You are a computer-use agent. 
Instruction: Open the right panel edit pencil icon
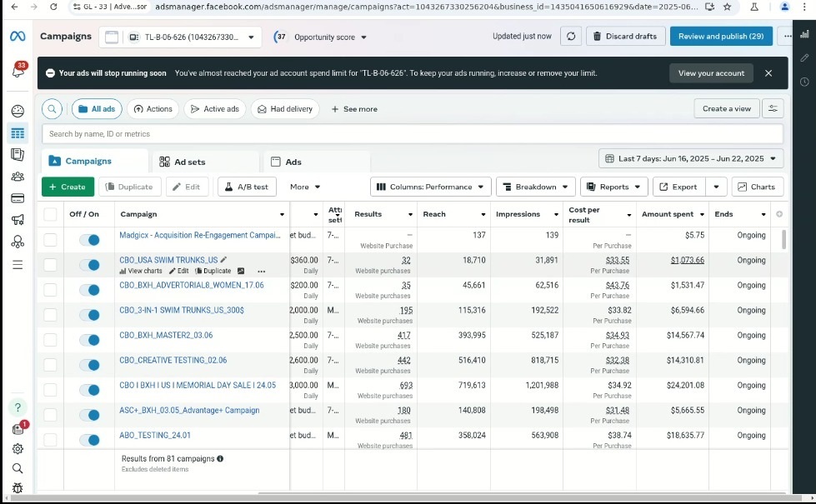pos(804,57)
